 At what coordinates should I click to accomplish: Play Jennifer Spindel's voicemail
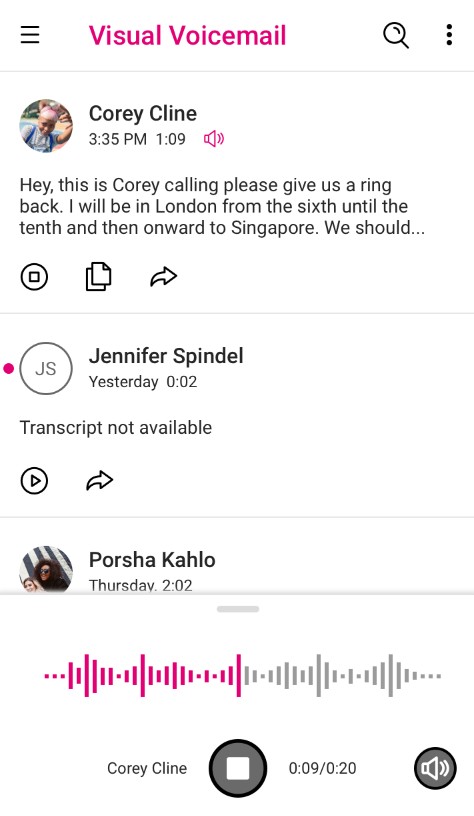(34, 480)
